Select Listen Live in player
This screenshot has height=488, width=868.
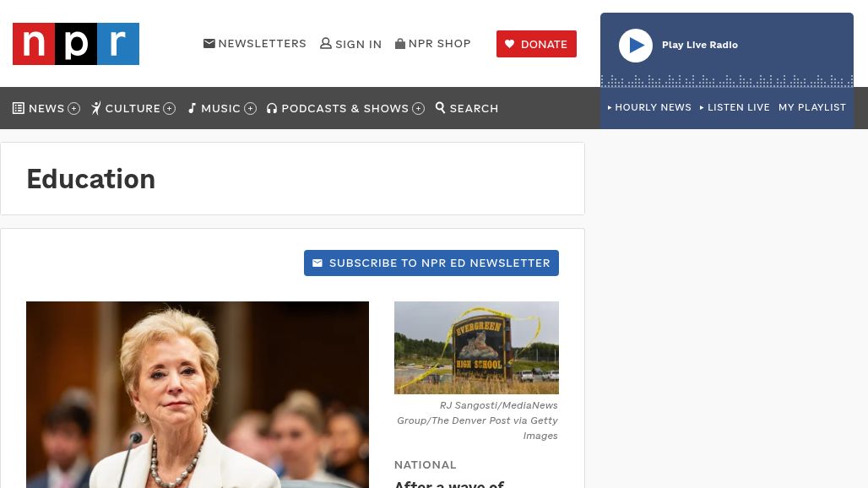(735, 107)
